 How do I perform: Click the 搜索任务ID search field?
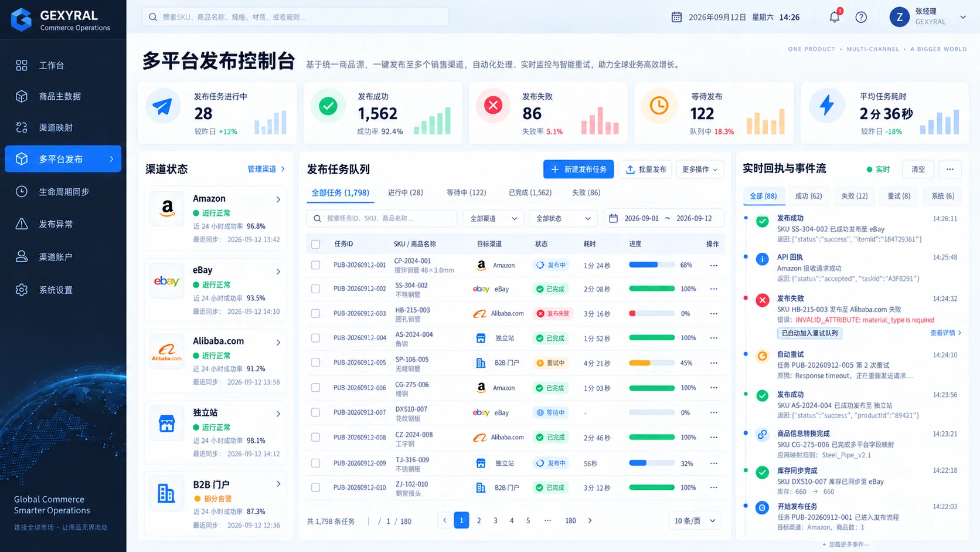(x=382, y=218)
